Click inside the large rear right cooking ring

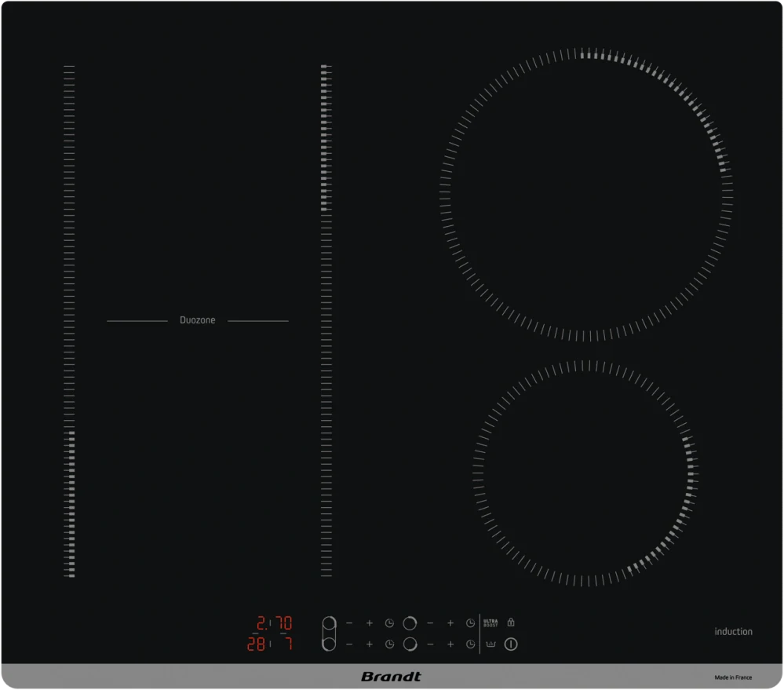pos(586,195)
